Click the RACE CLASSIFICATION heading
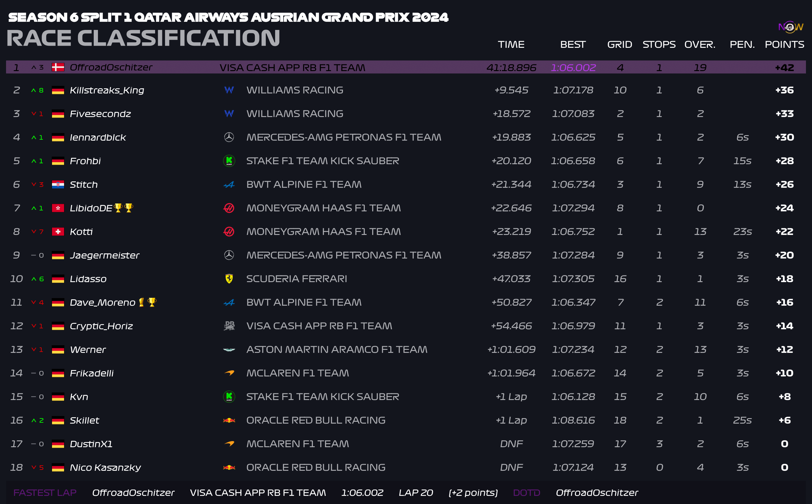The height and width of the screenshot is (504, 812). [x=143, y=38]
